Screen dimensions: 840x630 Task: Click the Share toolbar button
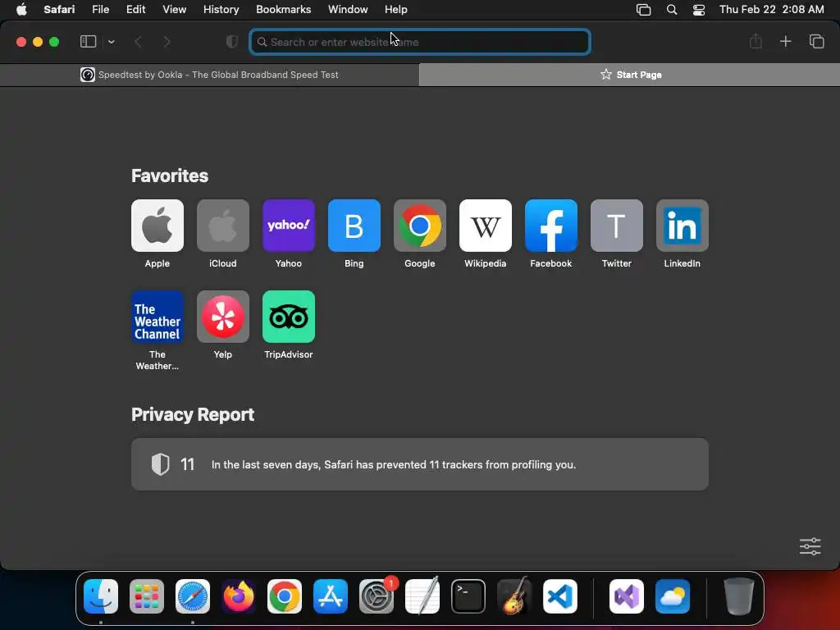[756, 41]
